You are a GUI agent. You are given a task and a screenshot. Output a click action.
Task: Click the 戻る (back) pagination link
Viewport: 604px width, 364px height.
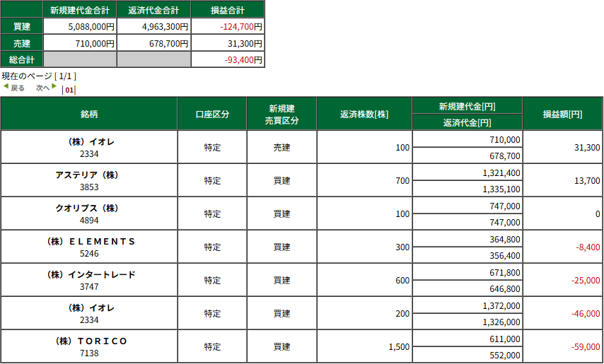click(18, 88)
